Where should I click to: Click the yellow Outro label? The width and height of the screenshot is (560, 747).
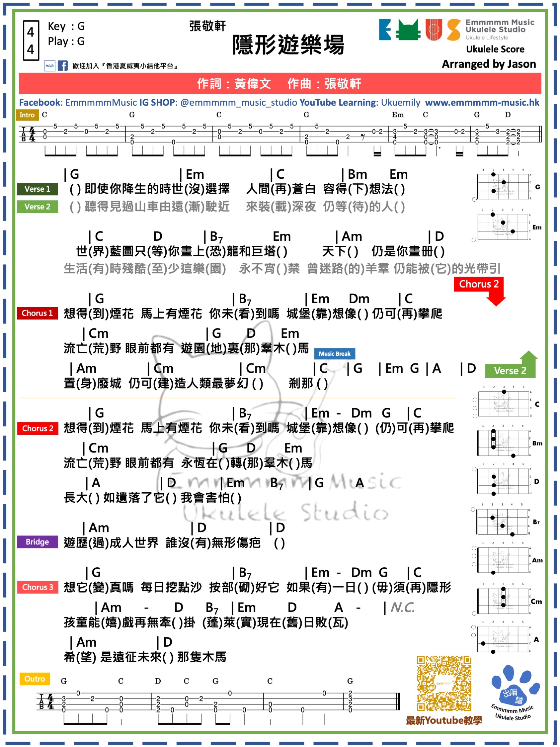(x=35, y=679)
